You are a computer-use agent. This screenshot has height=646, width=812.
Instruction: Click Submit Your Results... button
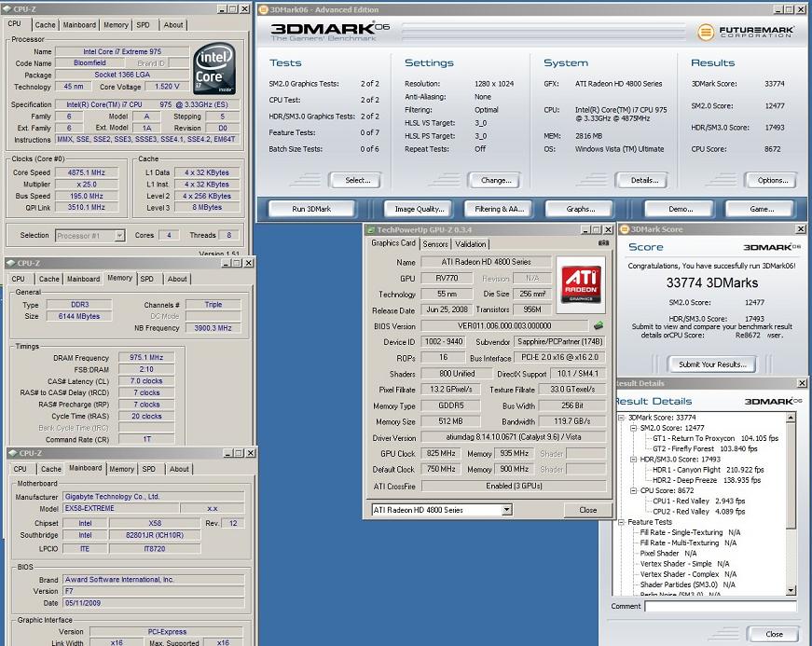tap(712, 364)
